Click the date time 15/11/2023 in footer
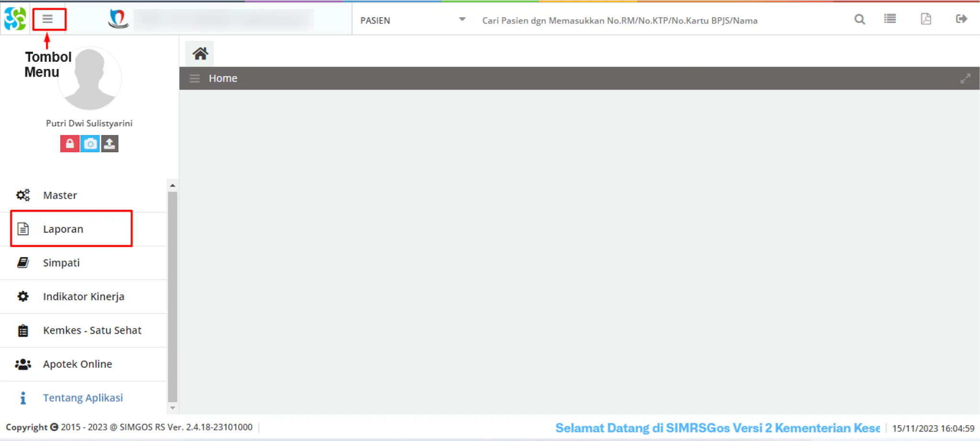The image size is (980, 441). 933,429
